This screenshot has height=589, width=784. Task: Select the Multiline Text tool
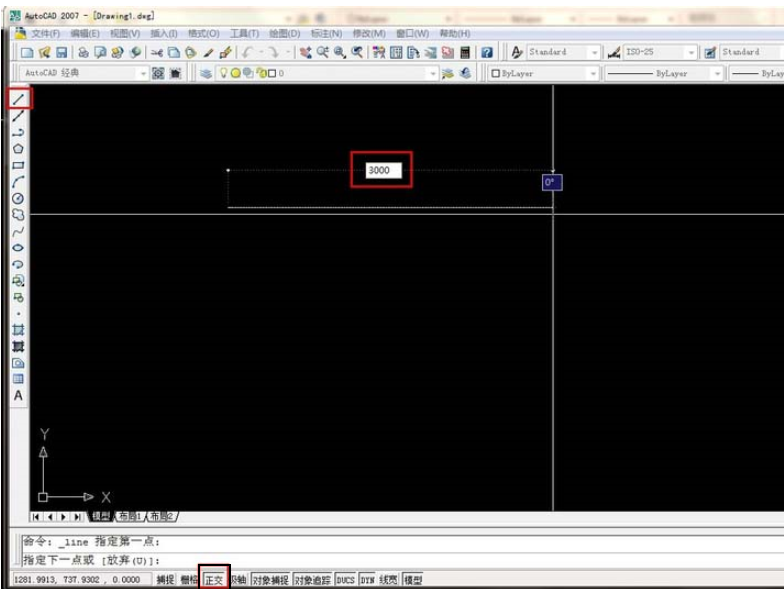click(18, 396)
